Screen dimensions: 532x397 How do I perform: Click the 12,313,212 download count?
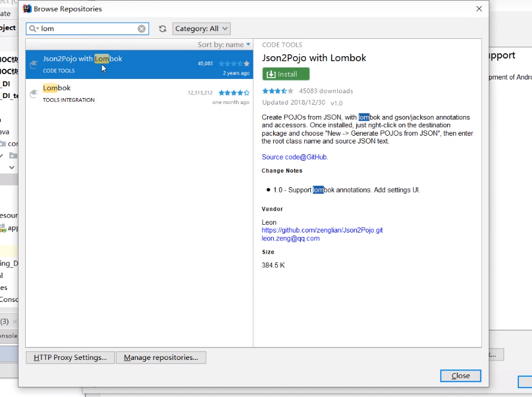(x=200, y=93)
